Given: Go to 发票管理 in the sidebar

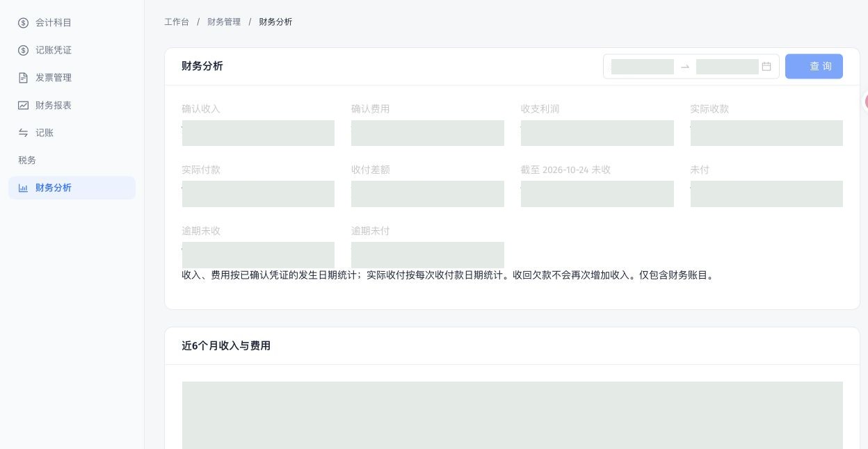Looking at the screenshot, I should pos(72,78).
